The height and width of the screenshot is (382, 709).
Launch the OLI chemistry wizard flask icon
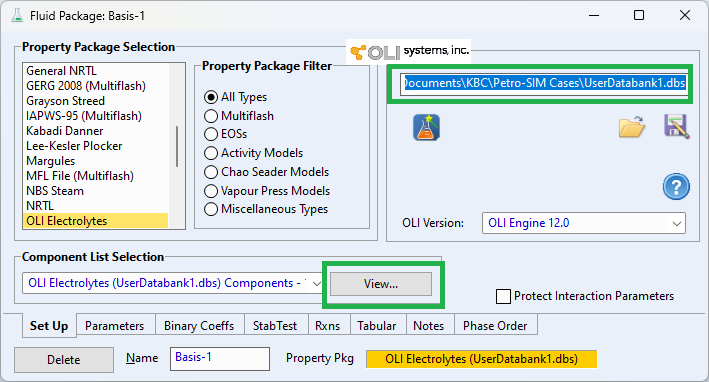426,127
